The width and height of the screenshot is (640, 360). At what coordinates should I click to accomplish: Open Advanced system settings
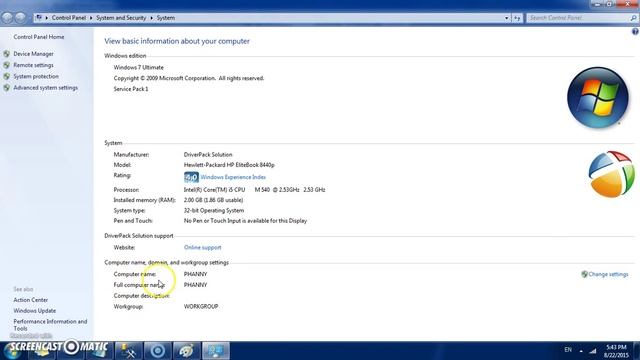tap(45, 88)
